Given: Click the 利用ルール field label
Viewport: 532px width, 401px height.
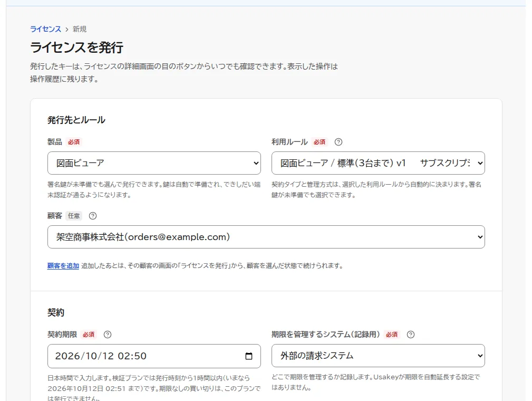Looking at the screenshot, I should point(289,142).
